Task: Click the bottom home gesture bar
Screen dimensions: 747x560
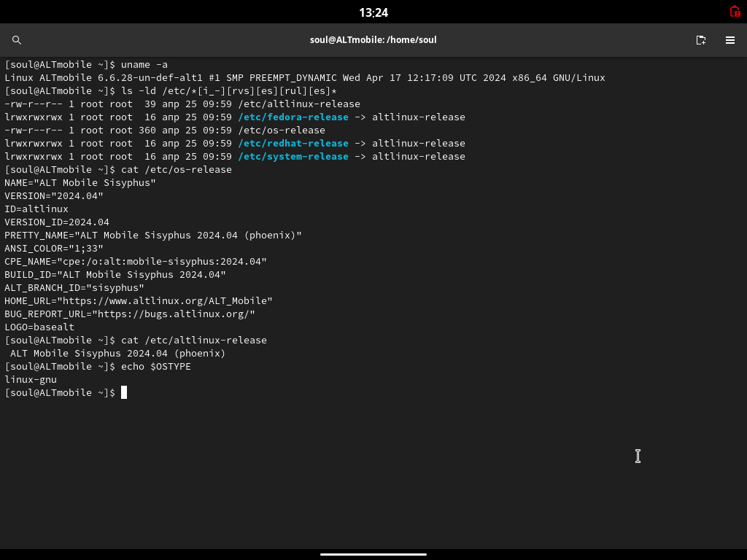Action: coord(373,554)
